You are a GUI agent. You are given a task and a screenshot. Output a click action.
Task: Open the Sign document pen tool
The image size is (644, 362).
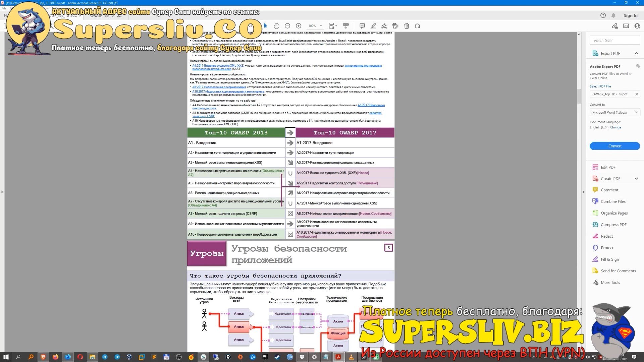tap(384, 26)
